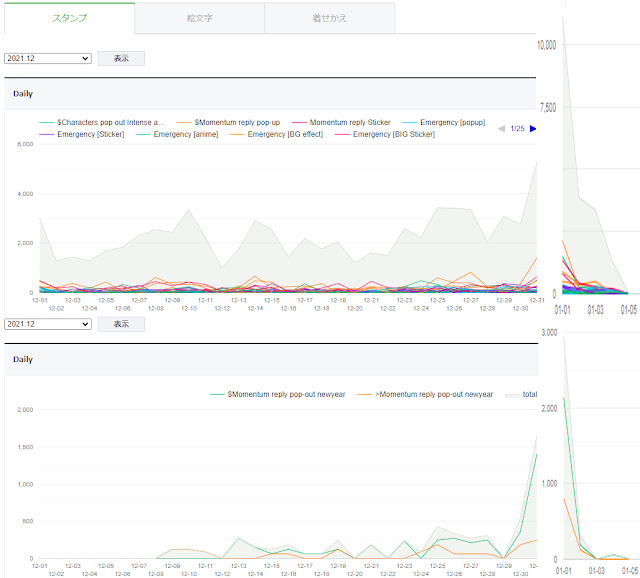Open the 絵文字 tab
The image size is (640, 578).
(200, 18)
